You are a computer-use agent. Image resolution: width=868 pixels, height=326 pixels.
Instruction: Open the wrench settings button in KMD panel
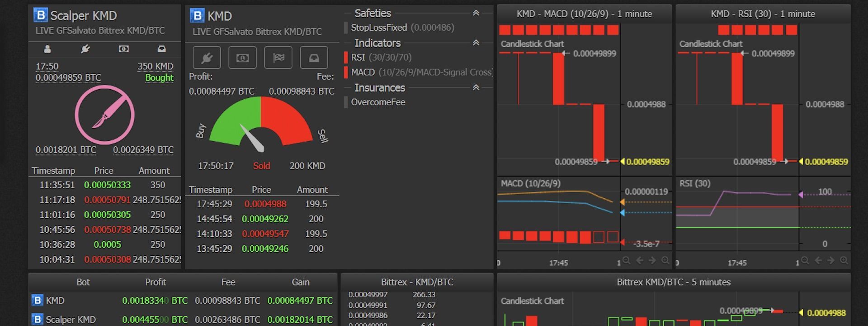point(207,58)
